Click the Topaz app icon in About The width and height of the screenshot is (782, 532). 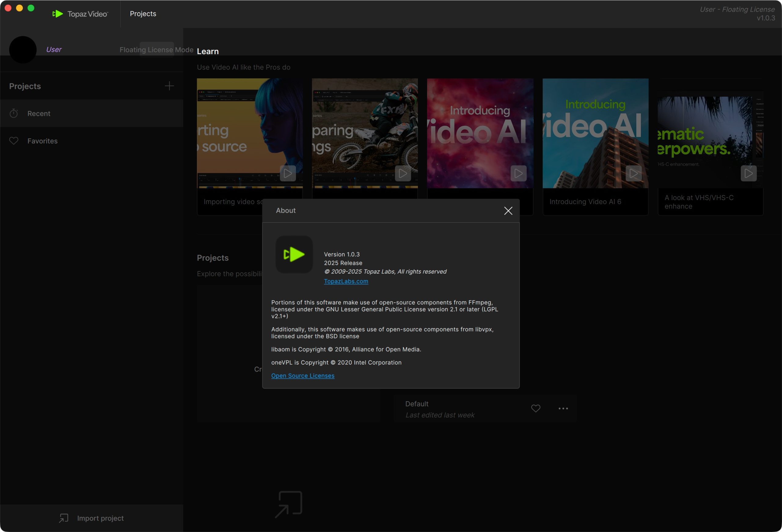(x=294, y=255)
